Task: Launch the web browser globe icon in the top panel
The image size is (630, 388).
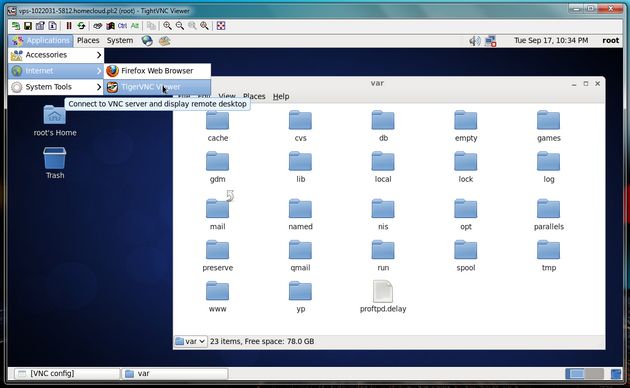Action: click(147, 41)
